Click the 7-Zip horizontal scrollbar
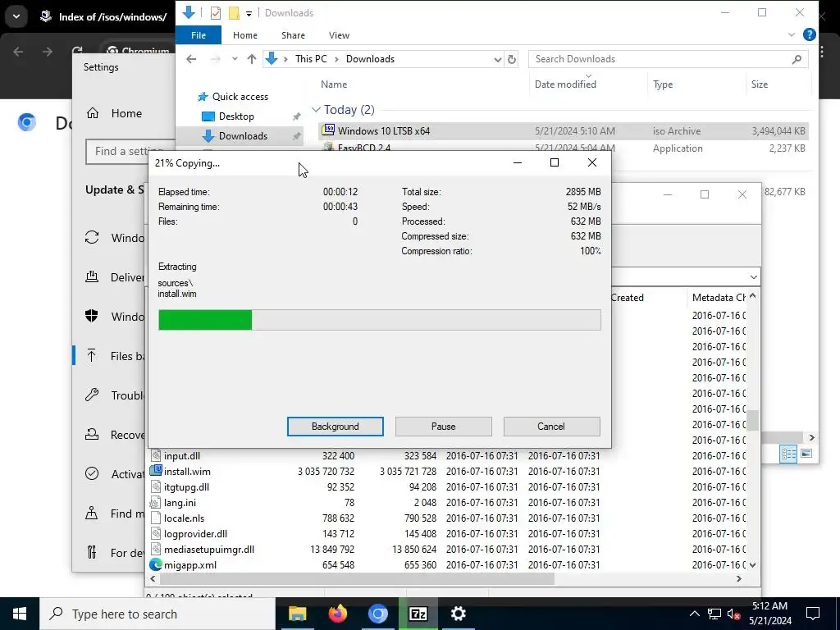The width and height of the screenshot is (840, 630). click(x=356, y=578)
